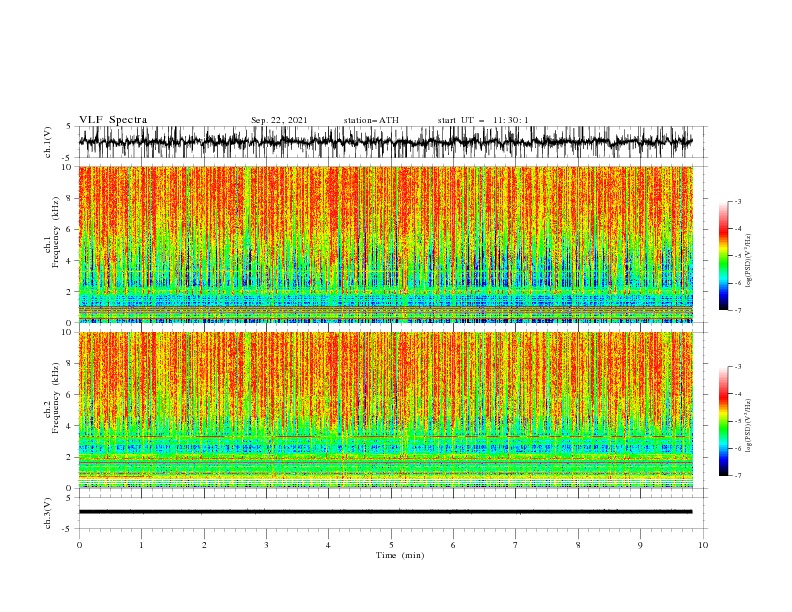The width and height of the screenshot is (792, 612).
Task: Click the ch.1 spectrogram color scale bar
Action: coord(723,256)
